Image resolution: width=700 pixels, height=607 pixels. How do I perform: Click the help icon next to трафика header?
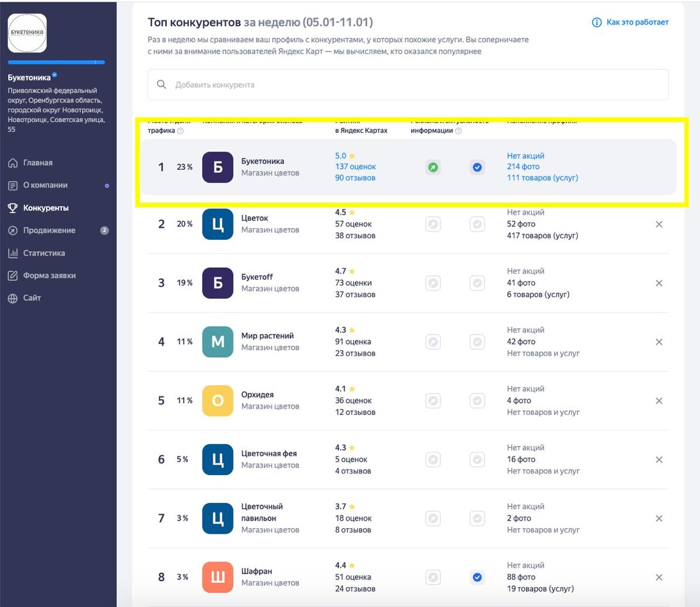(180, 131)
